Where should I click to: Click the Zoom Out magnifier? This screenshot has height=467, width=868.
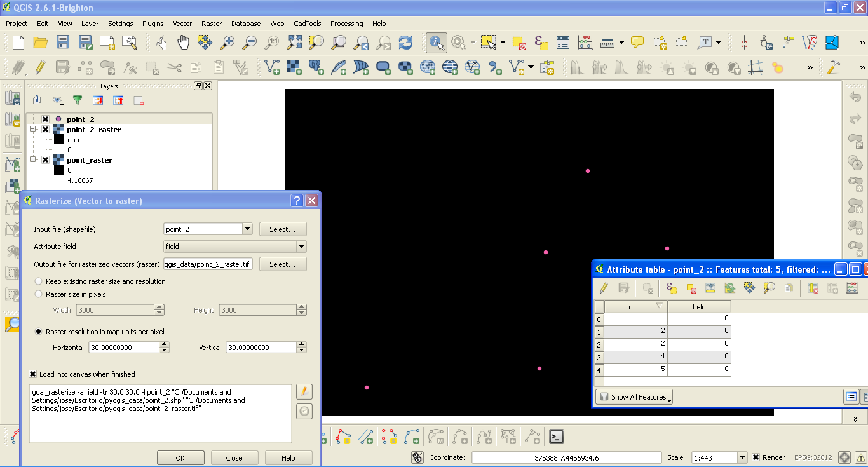coord(250,43)
